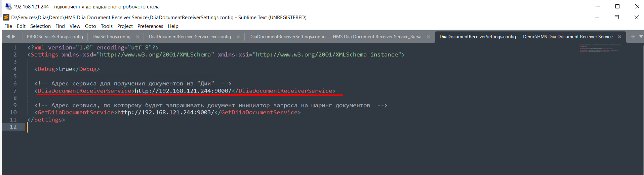Close the DiiaDocumentReceiverService.exe.config tab
Viewport: 644px width, 175px height.
point(238,37)
